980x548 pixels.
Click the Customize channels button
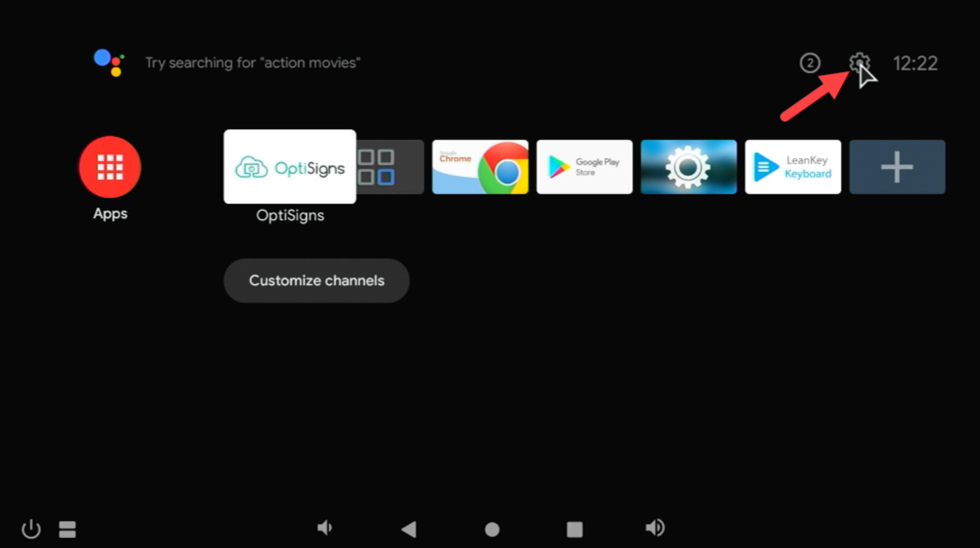317,280
